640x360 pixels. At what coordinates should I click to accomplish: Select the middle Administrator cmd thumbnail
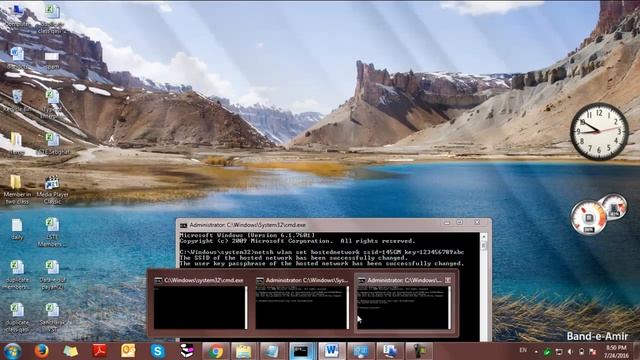coord(302,303)
